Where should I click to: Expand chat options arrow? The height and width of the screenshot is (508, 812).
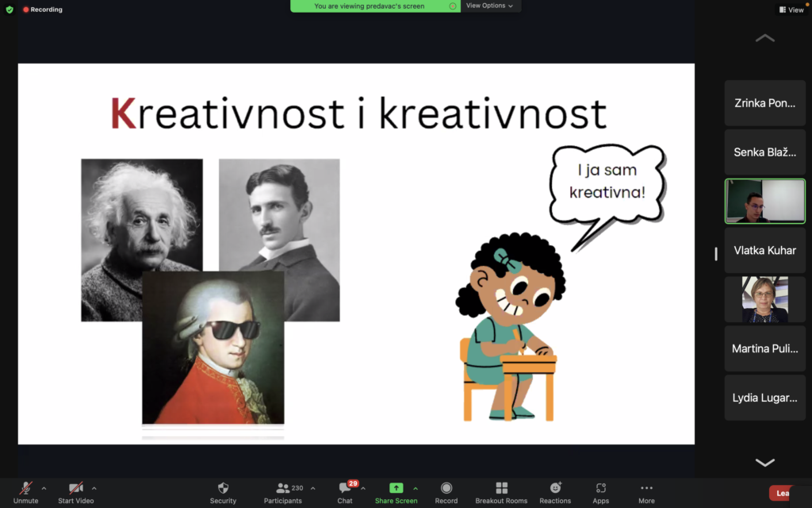coord(363,488)
